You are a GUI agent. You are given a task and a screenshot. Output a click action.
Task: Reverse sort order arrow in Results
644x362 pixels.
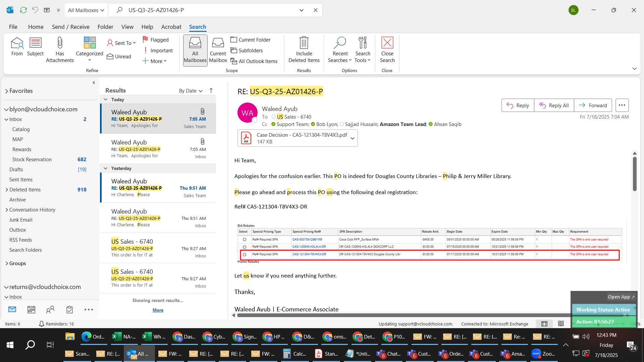(211, 90)
